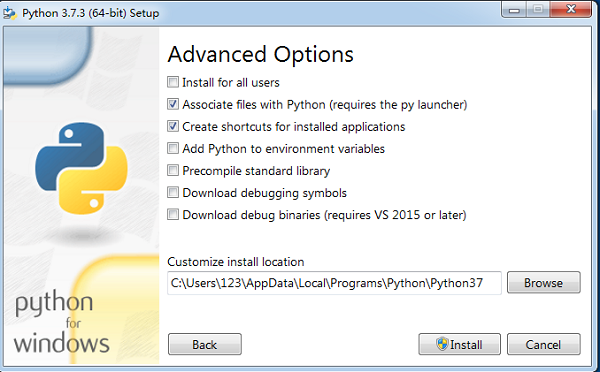Uncheck Associate files with Python

pos(173,104)
